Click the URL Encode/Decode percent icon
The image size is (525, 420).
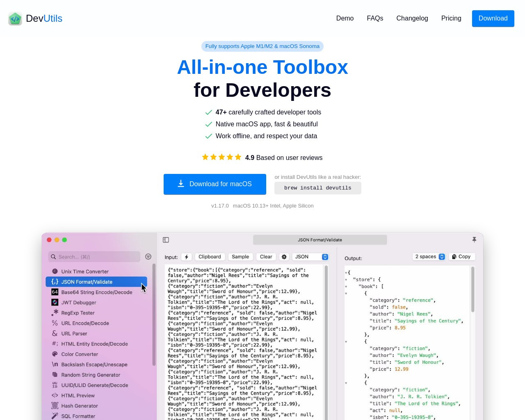pyautogui.click(x=55, y=323)
